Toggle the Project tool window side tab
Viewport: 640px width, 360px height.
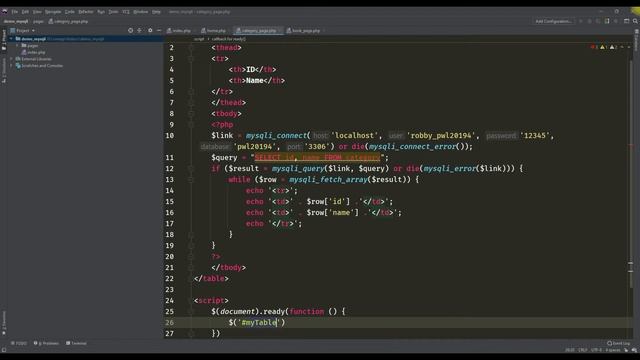(x=4, y=40)
